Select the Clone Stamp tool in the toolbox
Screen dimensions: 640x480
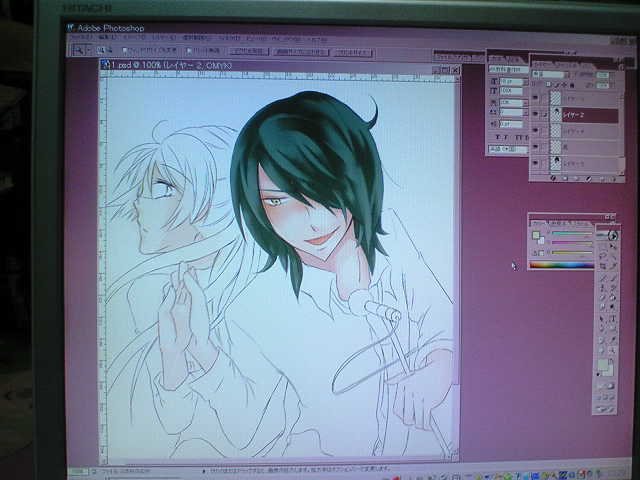(603, 288)
